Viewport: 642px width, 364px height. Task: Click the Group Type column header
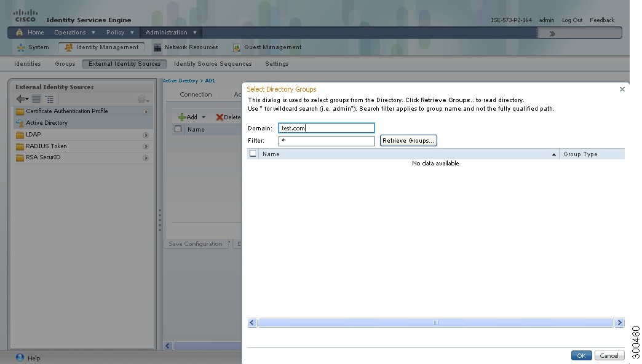[x=592, y=154]
